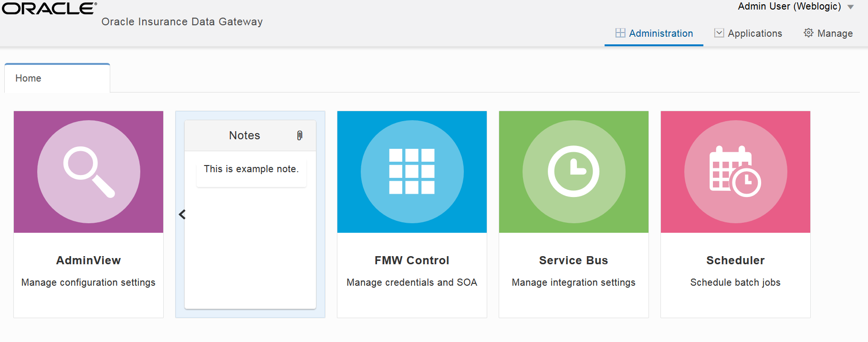Click the Service Bus clock icon
This screenshot has width=868, height=342.
pyautogui.click(x=574, y=172)
